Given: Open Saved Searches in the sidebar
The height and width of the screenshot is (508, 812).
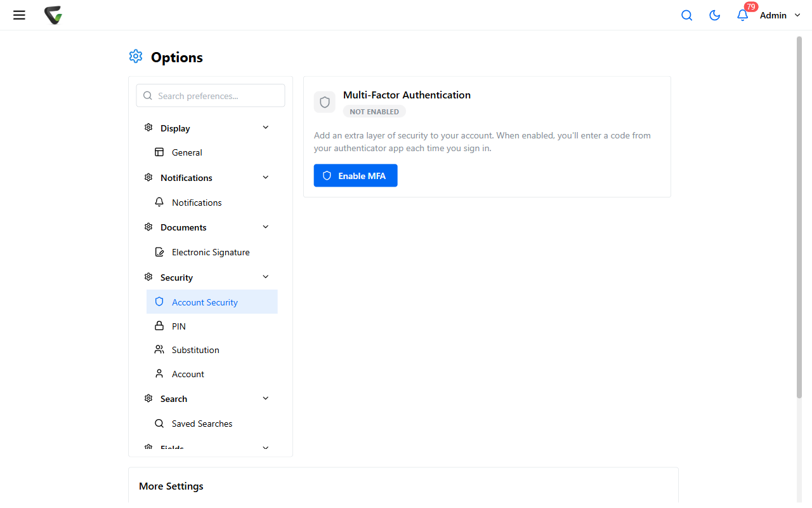Looking at the screenshot, I should [x=212, y=424].
